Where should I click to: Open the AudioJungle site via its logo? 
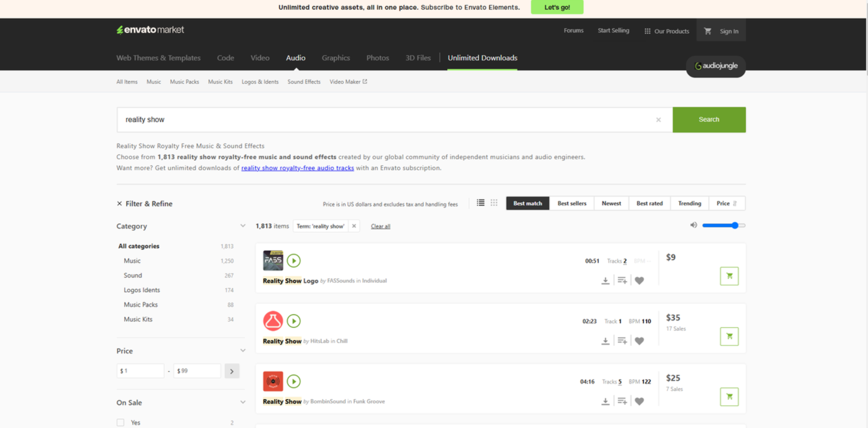pyautogui.click(x=716, y=67)
